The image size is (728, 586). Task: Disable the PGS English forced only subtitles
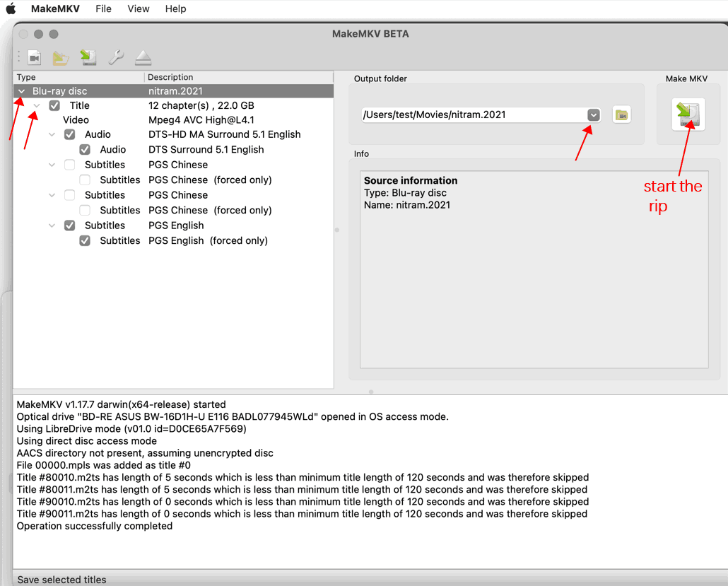85,240
